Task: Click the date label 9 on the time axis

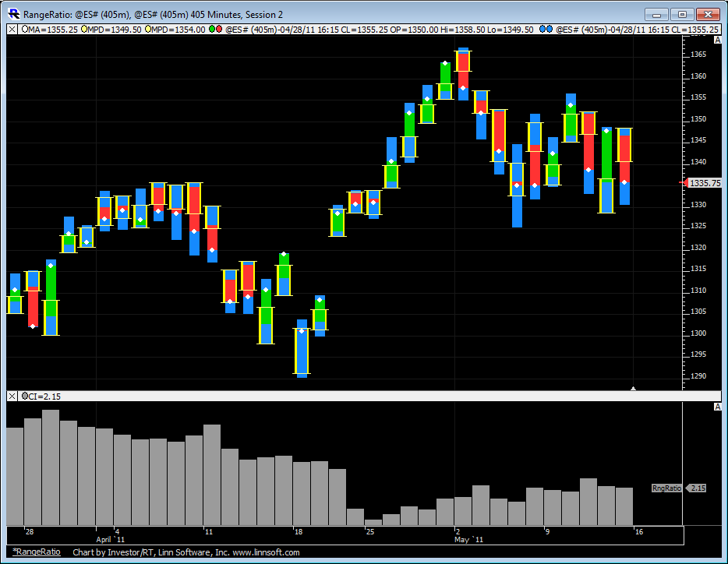Action: 547,531
